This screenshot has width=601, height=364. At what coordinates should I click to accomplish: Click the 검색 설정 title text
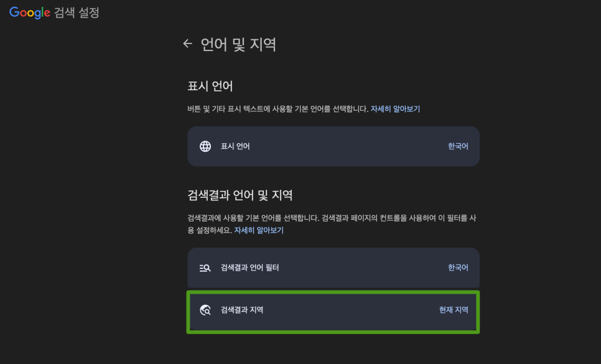(77, 12)
